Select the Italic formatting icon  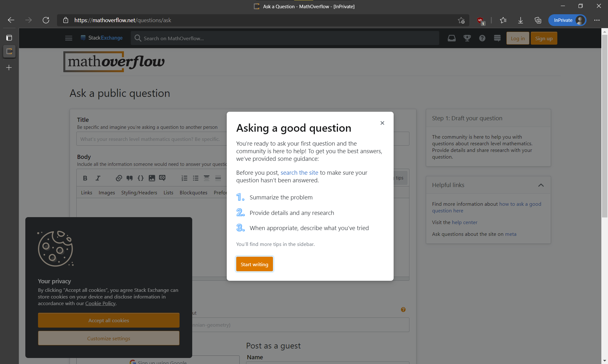coord(98,178)
